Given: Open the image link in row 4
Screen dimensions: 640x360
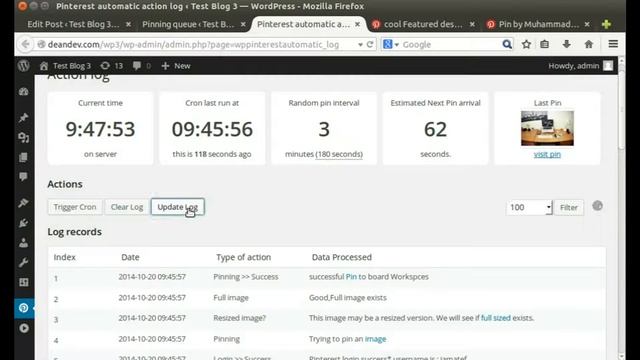Looking at the screenshot, I should (376, 339).
